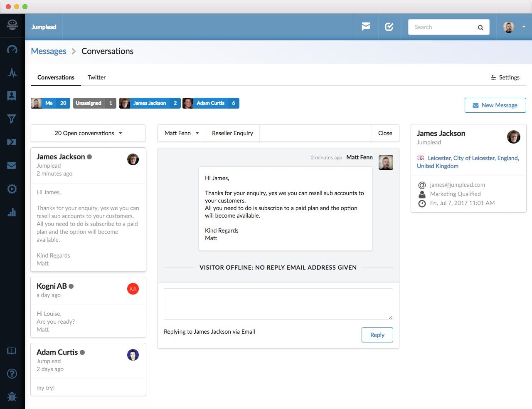The image size is (532, 409).
Task: Open the tasks checkmark icon in top bar
Action: [x=389, y=27]
